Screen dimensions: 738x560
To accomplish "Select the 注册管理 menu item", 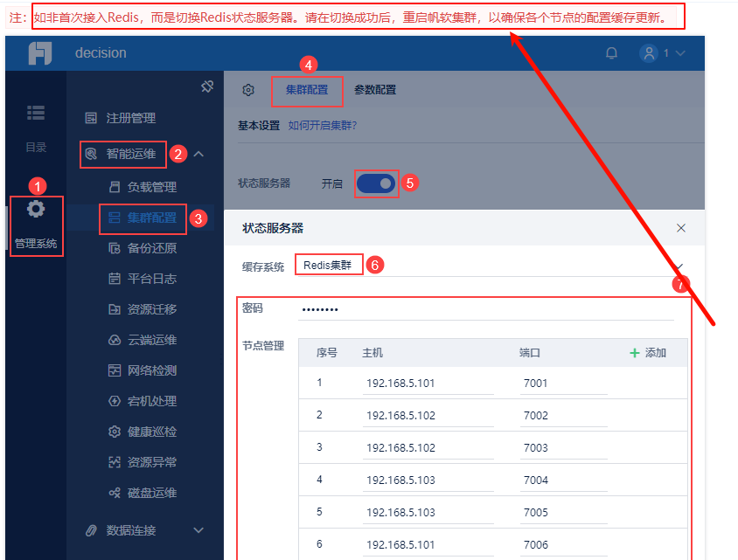I will tap(131, 118).
